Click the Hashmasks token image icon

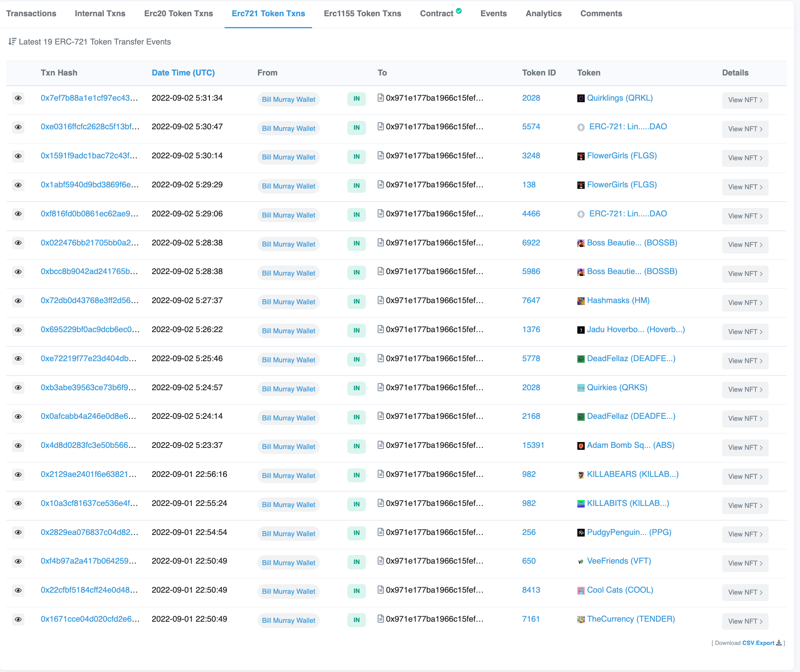click(x=581, y=301)
